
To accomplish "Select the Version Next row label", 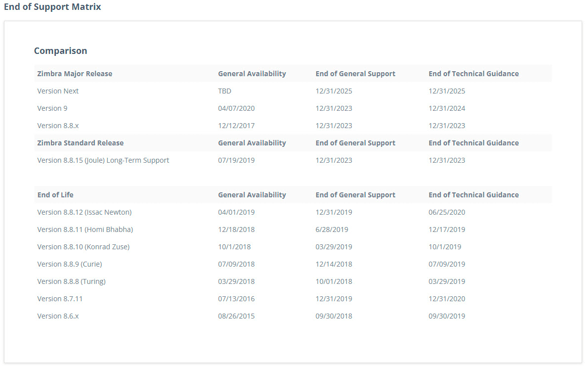I will coord(58,91).
